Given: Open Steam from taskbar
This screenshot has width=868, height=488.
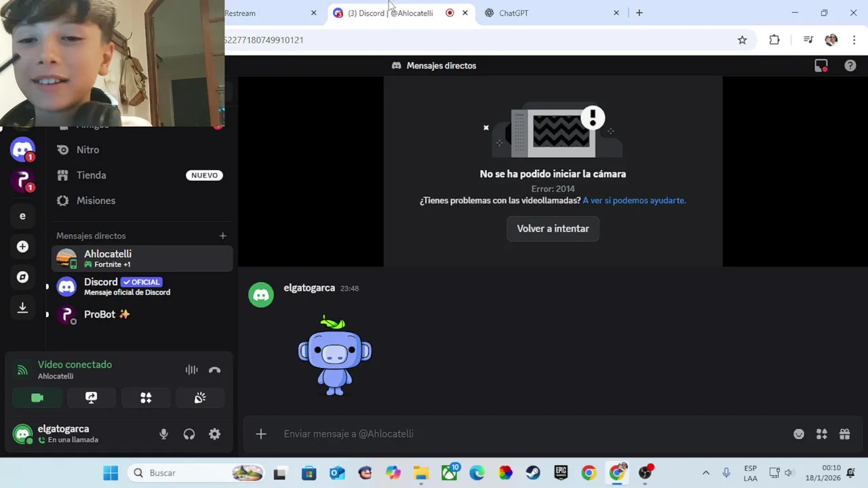Looking at the screenshot, I should (533, 473).
